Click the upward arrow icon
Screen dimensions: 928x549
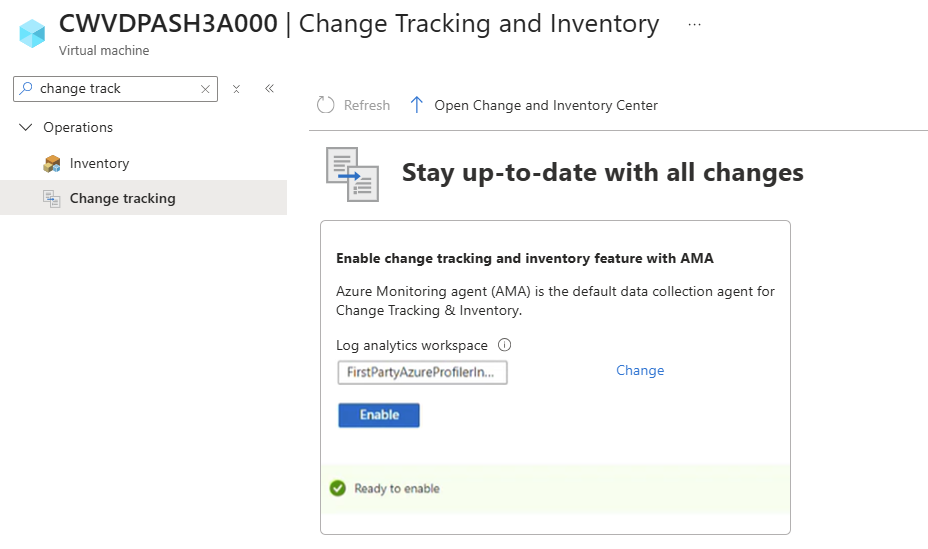point(417,105)
